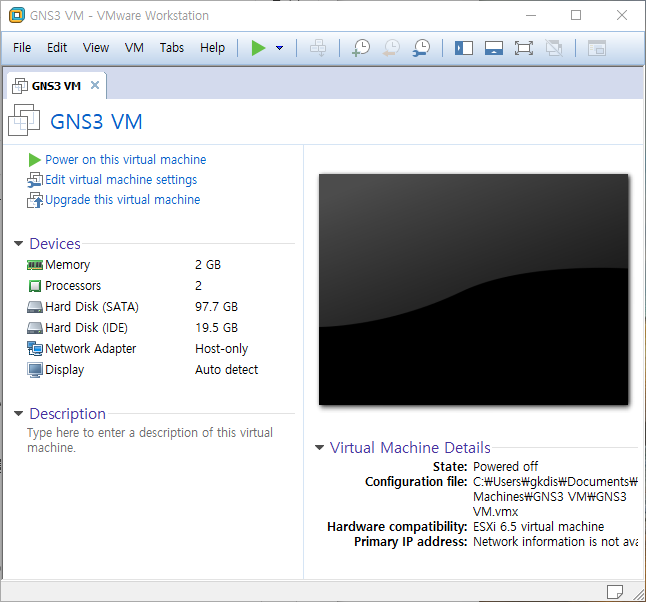Open the Edit menu
The image size is (646, 602).
coord(57,48)
